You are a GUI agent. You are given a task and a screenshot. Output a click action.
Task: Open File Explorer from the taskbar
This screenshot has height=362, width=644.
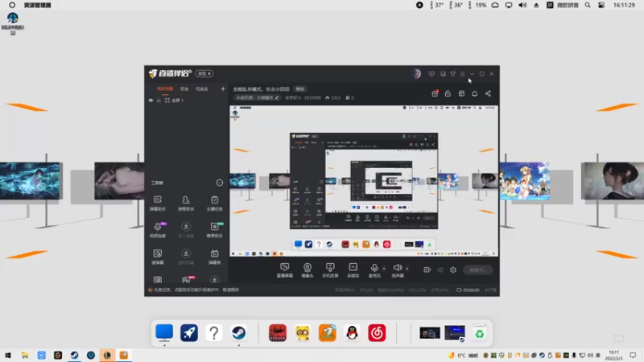click(25, 355)
